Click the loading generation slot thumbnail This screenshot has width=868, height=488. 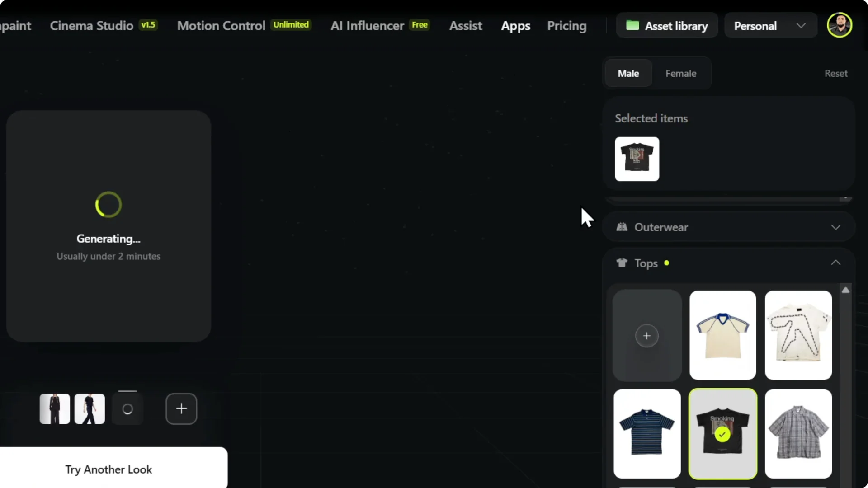127,408
